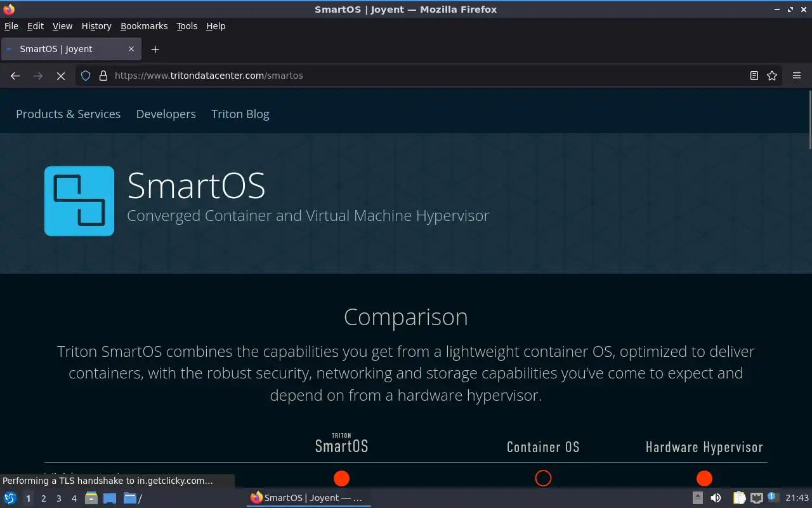This screenshot has width=812, height=508.
Task: Go back to the previous page
Action: 15,76
